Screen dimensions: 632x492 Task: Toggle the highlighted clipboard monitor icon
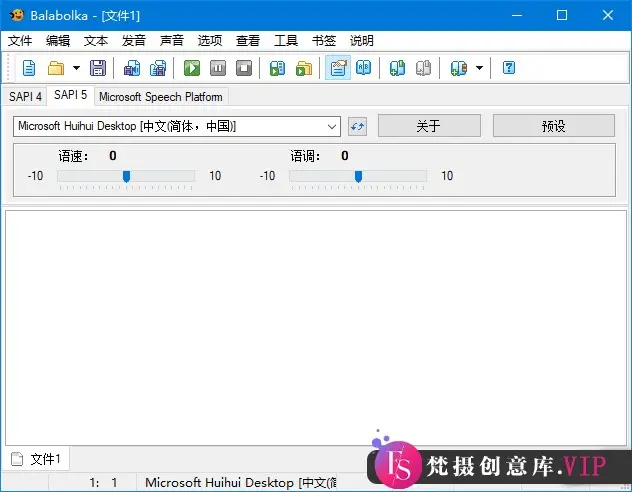[338, 68]
